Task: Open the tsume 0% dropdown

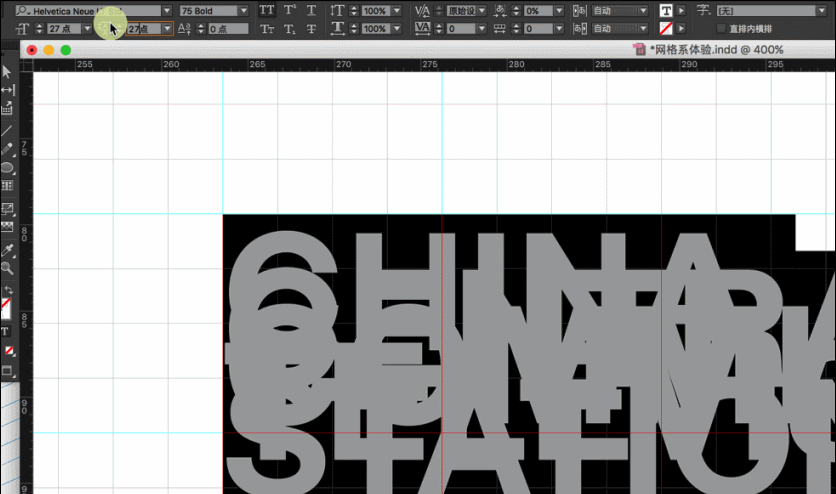Action: (x=559, y=11)
